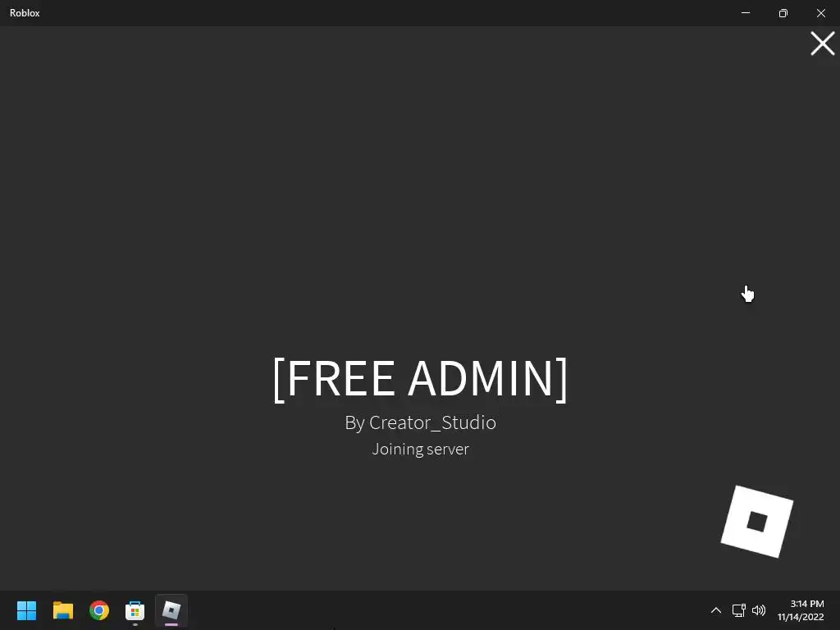Open the network status tray icon
This screenshot has width=840, height=630.
click(x=739, y=610)
